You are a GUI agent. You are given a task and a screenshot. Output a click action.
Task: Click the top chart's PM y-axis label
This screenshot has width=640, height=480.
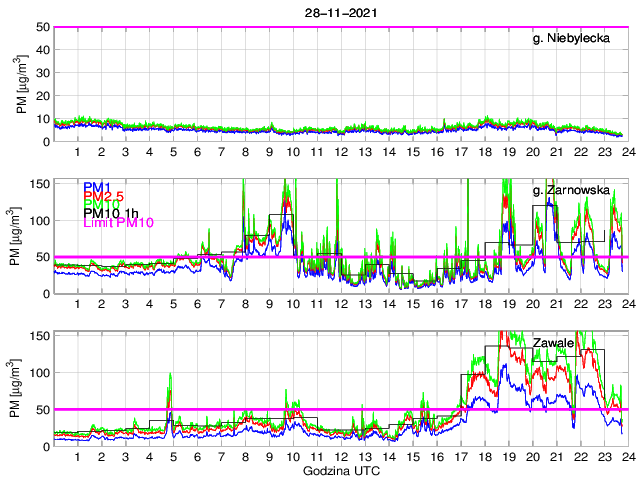(23, 84)
